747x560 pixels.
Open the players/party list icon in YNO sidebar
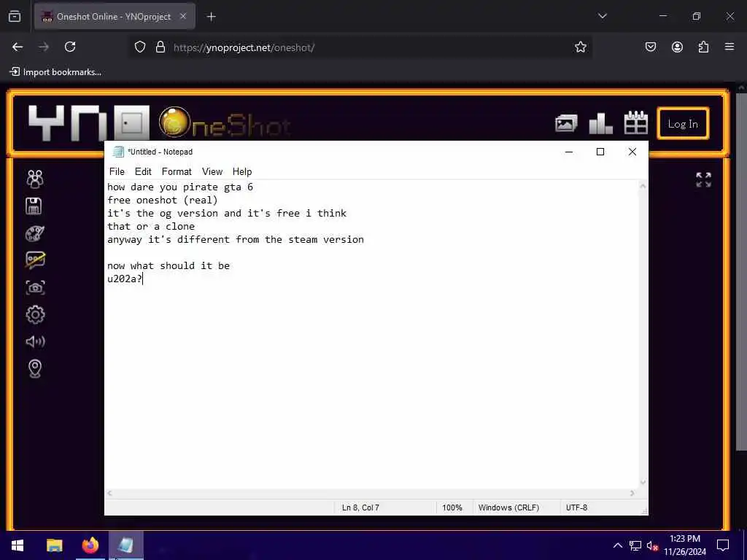click(35, 179)
